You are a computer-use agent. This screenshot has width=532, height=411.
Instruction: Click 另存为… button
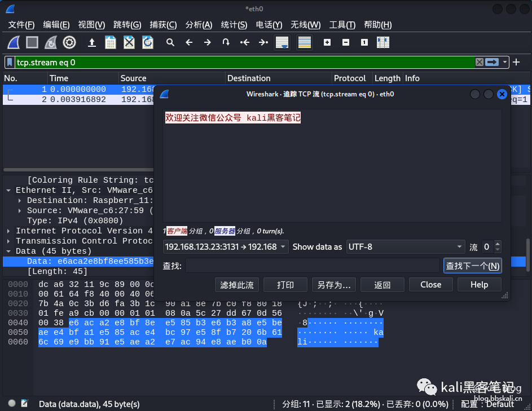(x=334, y=285)
